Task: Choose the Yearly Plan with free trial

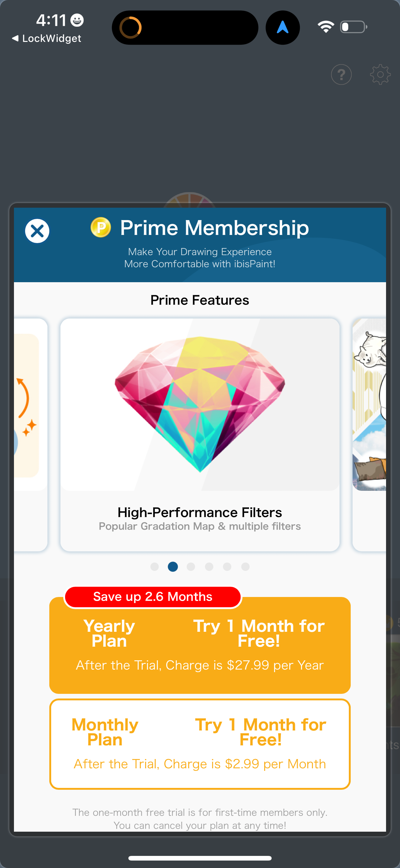Action: 200,645
